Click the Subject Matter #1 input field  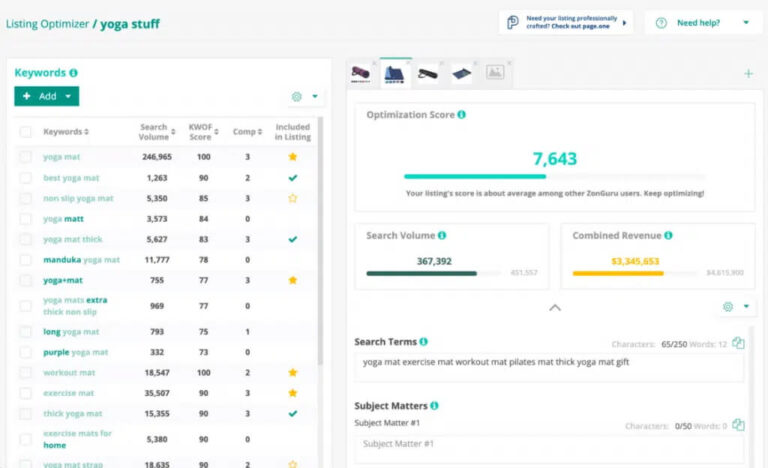coord(549,447)
